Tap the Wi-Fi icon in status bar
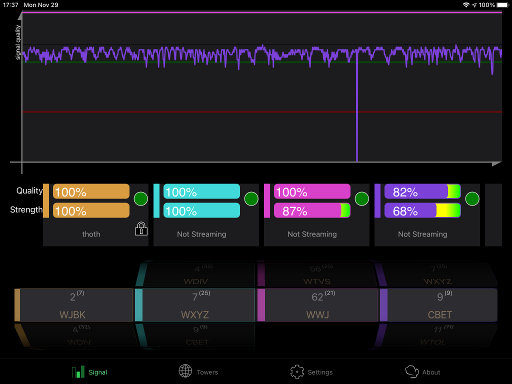The height and width of the screenshot is (384, 512). pyautogui.click(x=466, y=5)
